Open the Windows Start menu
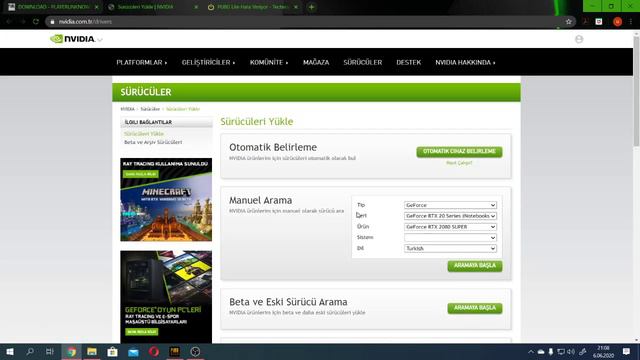This screenshot has width=640, height=360. point(10,351)
